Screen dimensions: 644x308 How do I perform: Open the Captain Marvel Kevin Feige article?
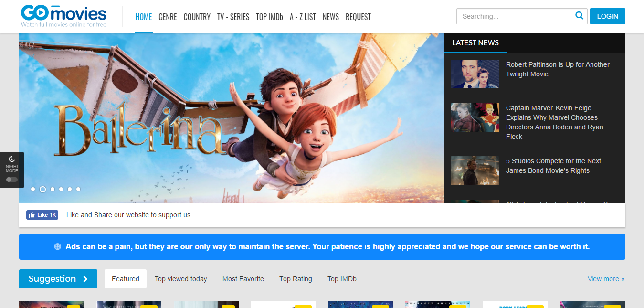click(x=555, y=122)
